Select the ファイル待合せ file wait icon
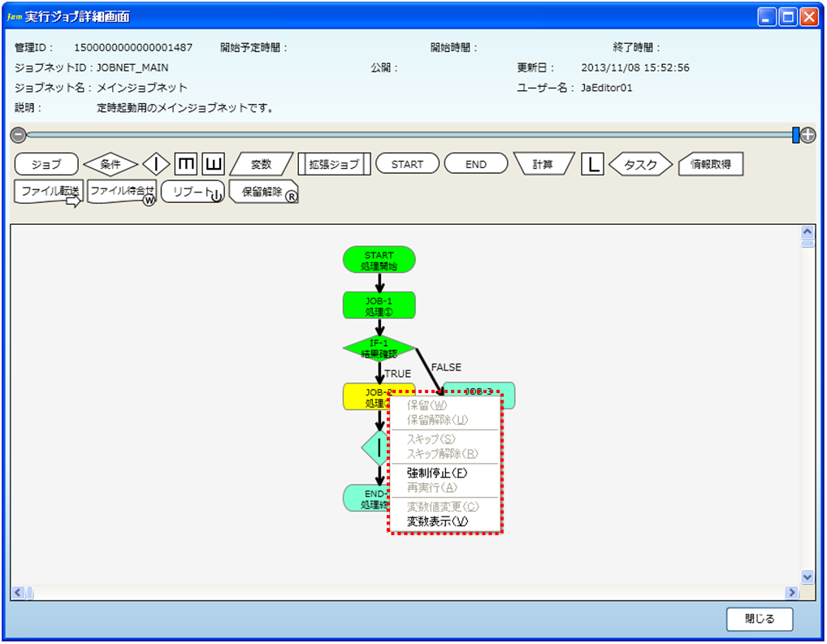Viewport: 827px width, 644px height. coord(122,193)
